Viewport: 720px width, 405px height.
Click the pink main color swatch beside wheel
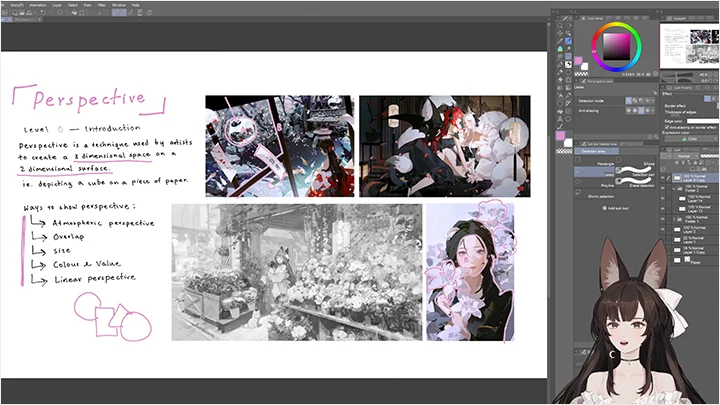tap(578, 61)
